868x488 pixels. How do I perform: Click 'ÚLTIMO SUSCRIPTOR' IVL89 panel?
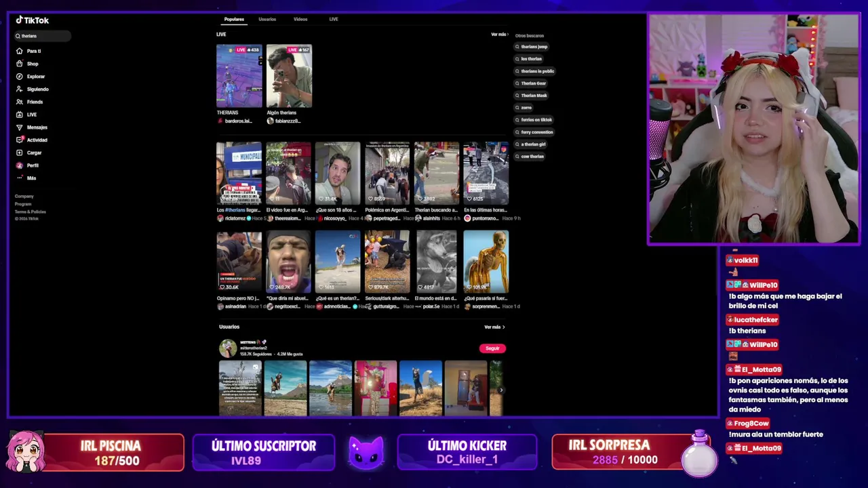click(x=264, y=452)
